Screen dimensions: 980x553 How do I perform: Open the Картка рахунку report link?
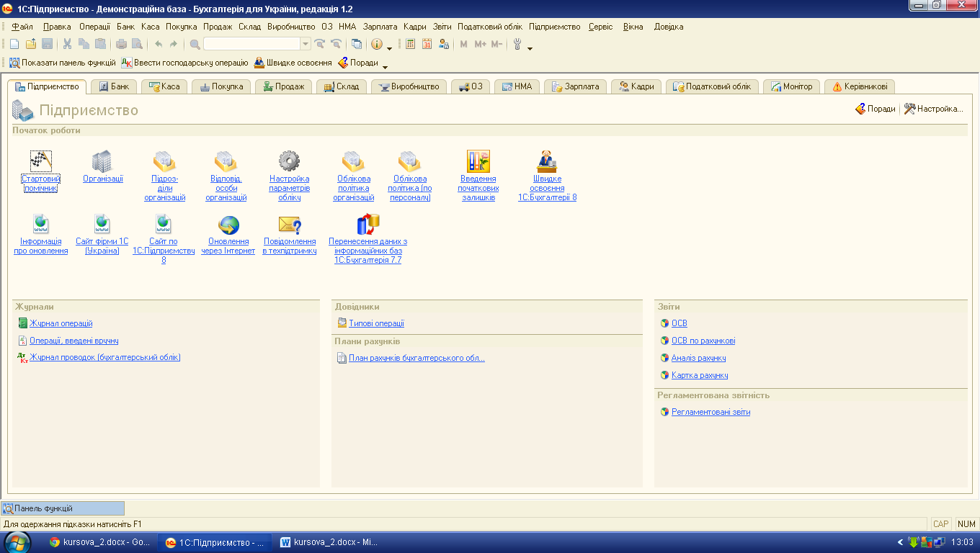pos(699,375)
